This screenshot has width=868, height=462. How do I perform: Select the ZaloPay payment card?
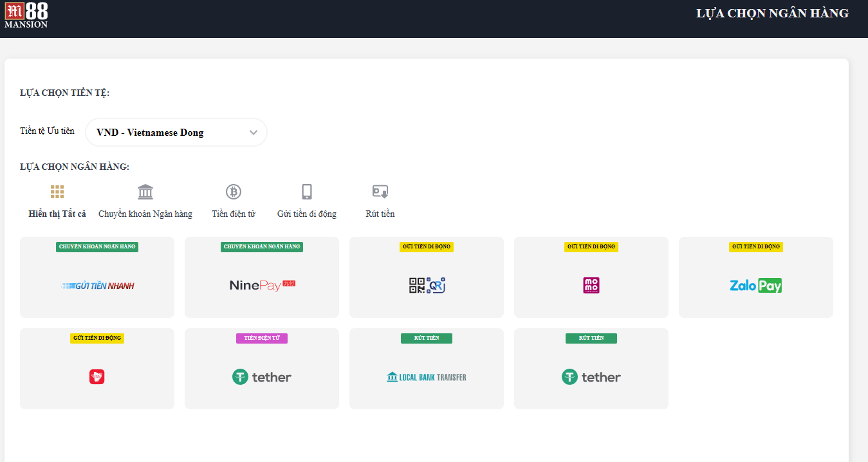point(756,277)
